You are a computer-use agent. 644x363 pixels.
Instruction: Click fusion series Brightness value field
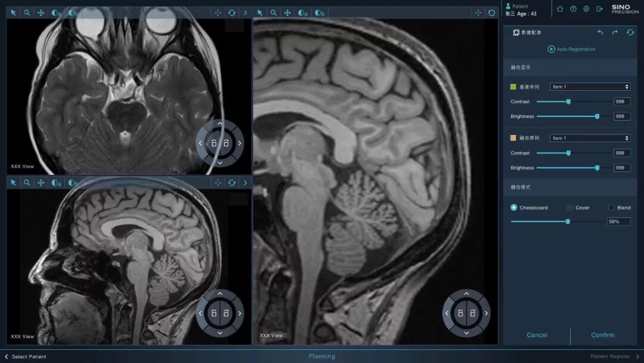[x=622, y=168]
